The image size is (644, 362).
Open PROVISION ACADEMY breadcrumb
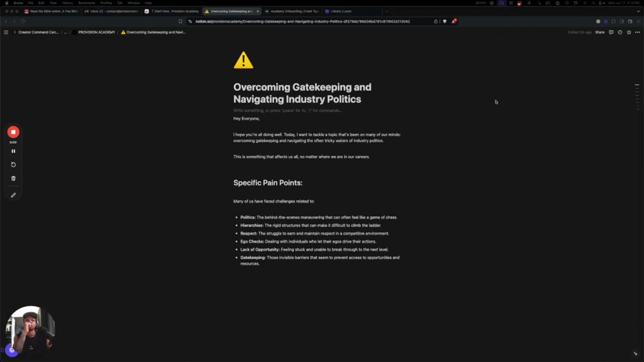tap(94, 32)
